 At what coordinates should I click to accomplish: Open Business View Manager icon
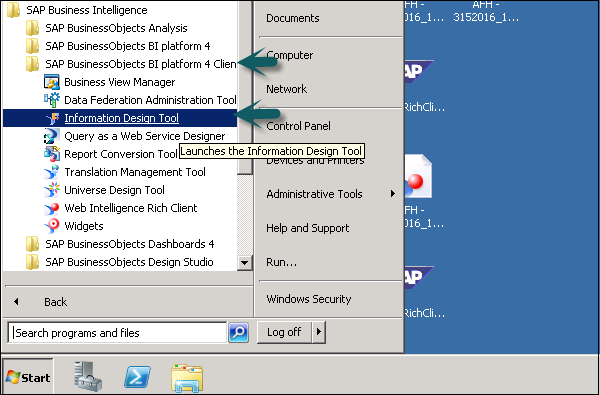52,82
